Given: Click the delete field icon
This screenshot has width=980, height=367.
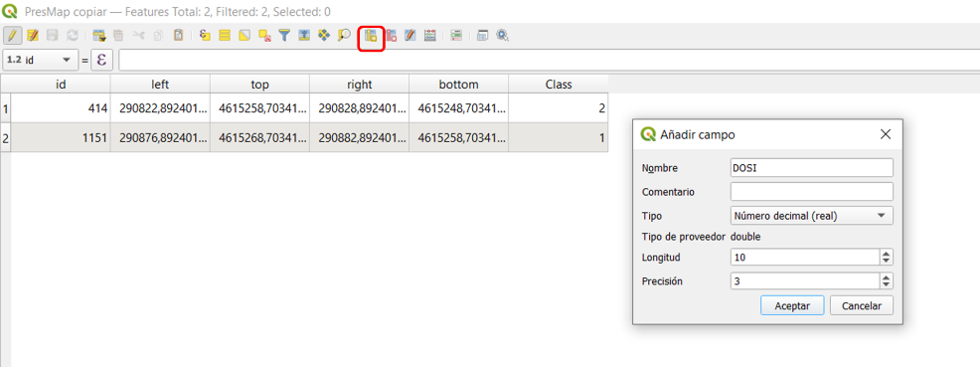Looking at the screenshot, I should click(392, 36).
